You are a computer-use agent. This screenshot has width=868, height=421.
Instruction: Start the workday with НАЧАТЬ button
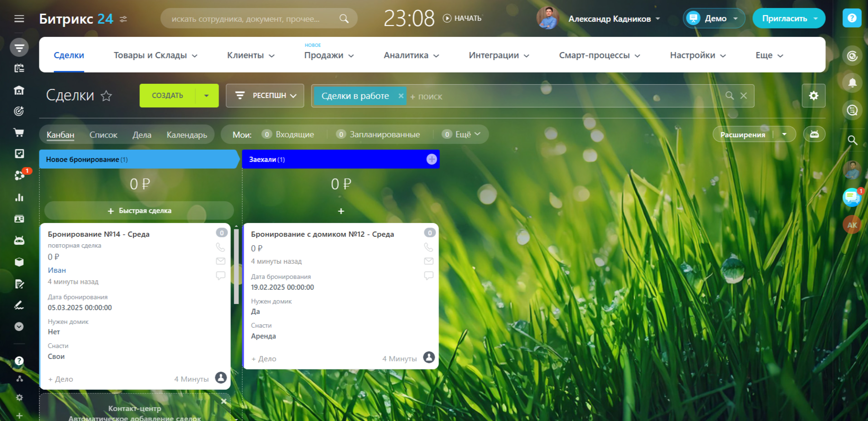pos(462,18)
